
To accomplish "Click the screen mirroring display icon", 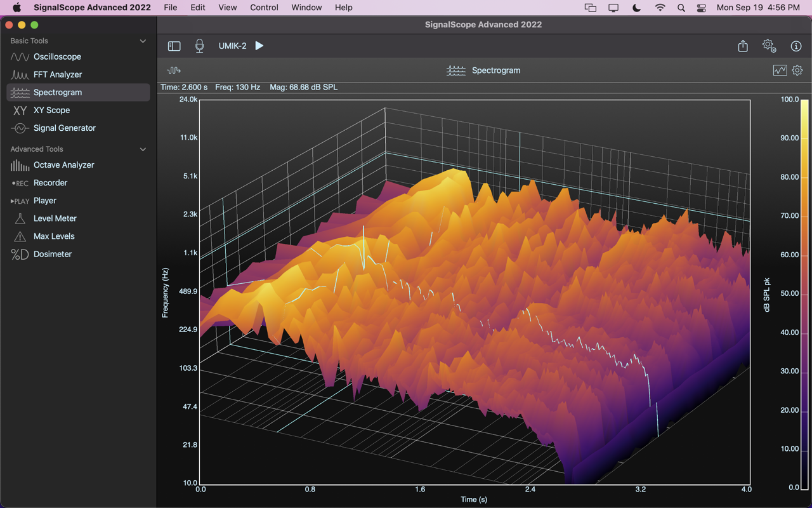I will 613,8.
